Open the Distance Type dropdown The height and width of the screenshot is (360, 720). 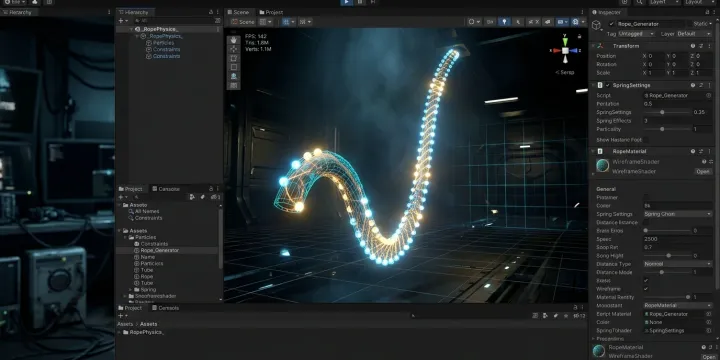coord(678,264)
